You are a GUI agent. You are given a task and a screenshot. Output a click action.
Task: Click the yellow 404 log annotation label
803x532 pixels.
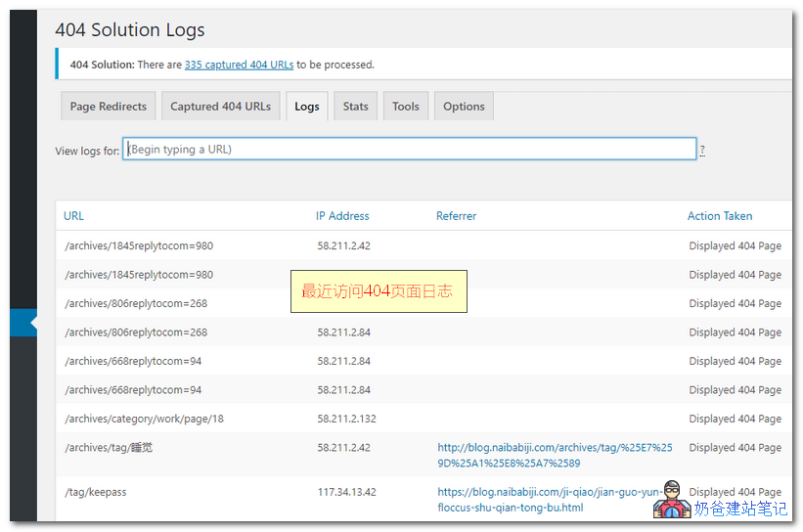point(378,291)
